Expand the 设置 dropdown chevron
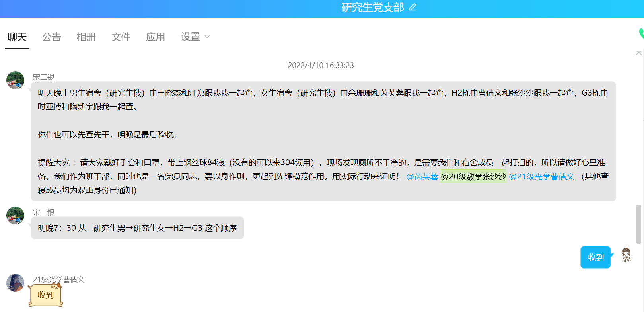Image resolution: width=644 pixels, height=312 pixels. (x=207, y=37)
